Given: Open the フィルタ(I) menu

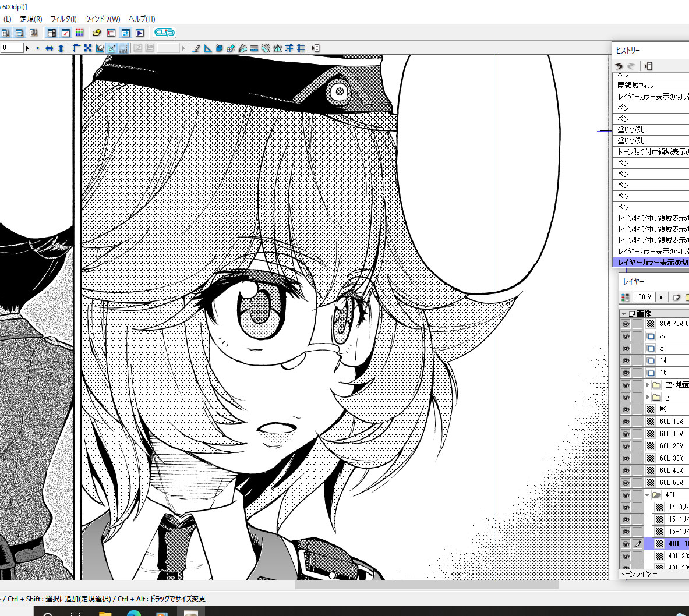Looking at the screenshot, I should point(63,19).
